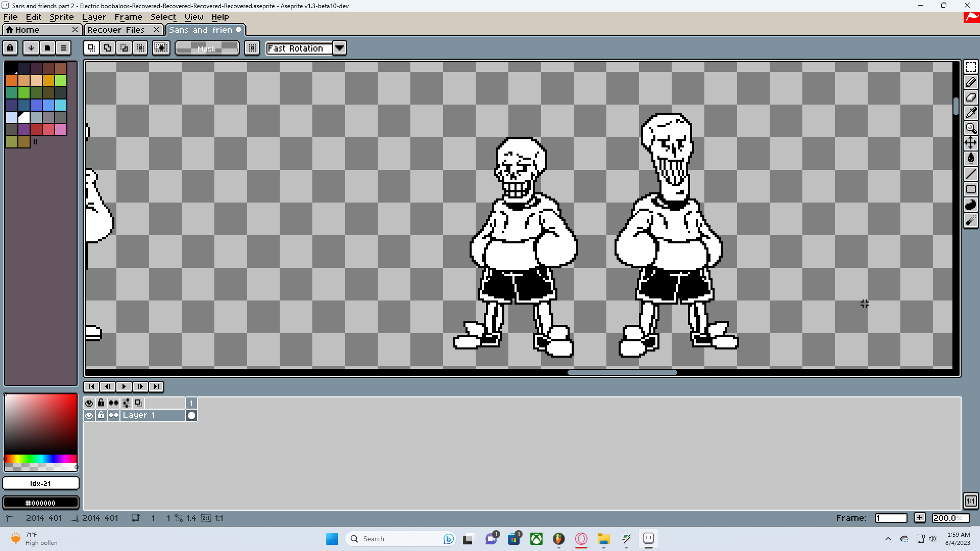Viewport: 980px width, 551px height.
Task: Toggle the pivot display icon
Action: [x=252, y=48]
